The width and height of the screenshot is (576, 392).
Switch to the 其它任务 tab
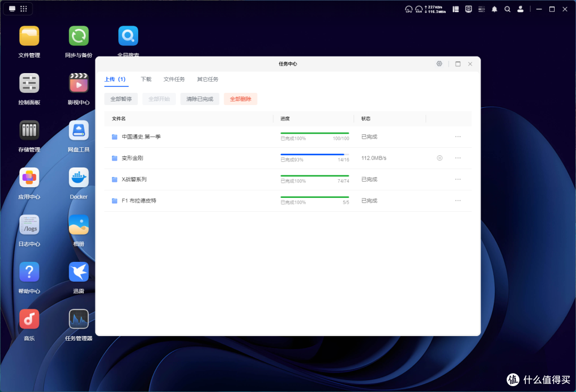click(207, 79)
